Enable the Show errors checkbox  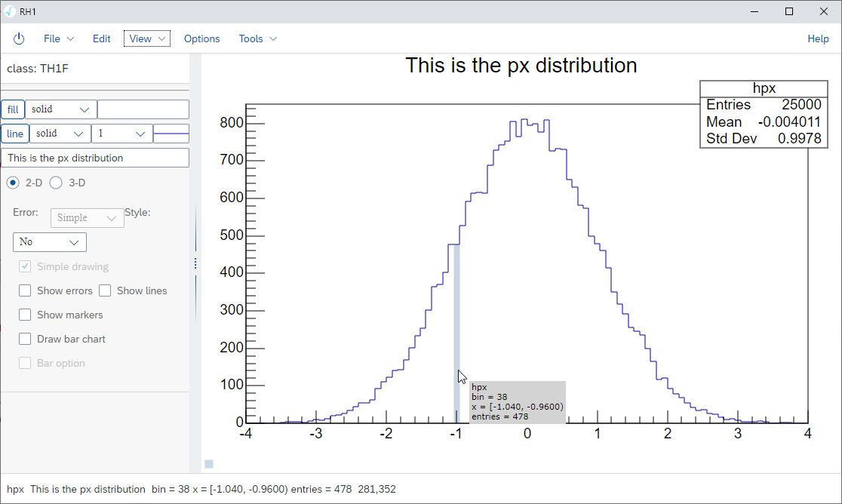pos(25,290)
